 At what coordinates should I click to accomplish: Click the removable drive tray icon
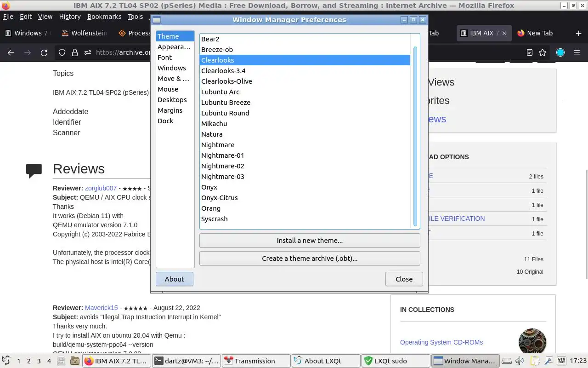point(506,361)
